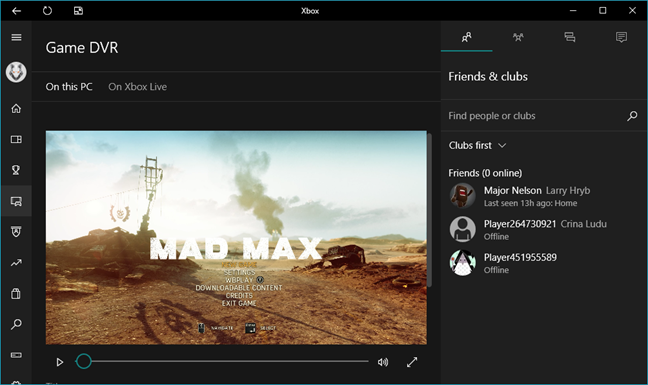Play the Mad Max clip
The width and height of the screenshot is (648, 385).
60,362
